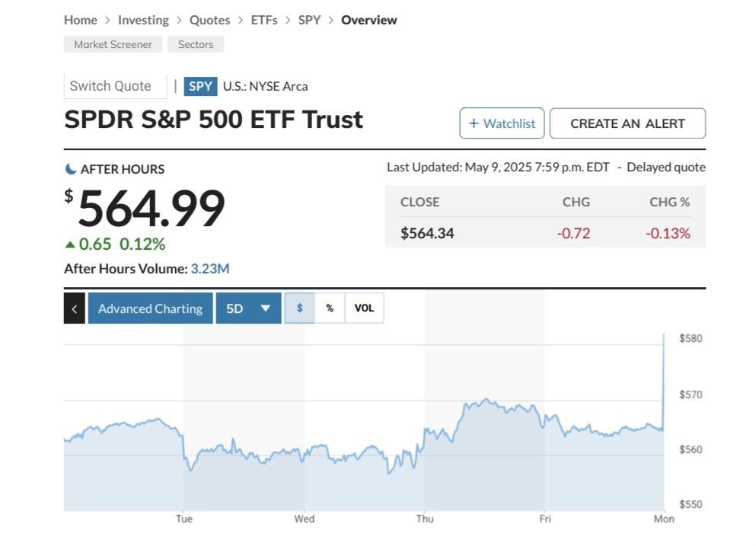Switch chart values to dollar mode

coord(300,308)
